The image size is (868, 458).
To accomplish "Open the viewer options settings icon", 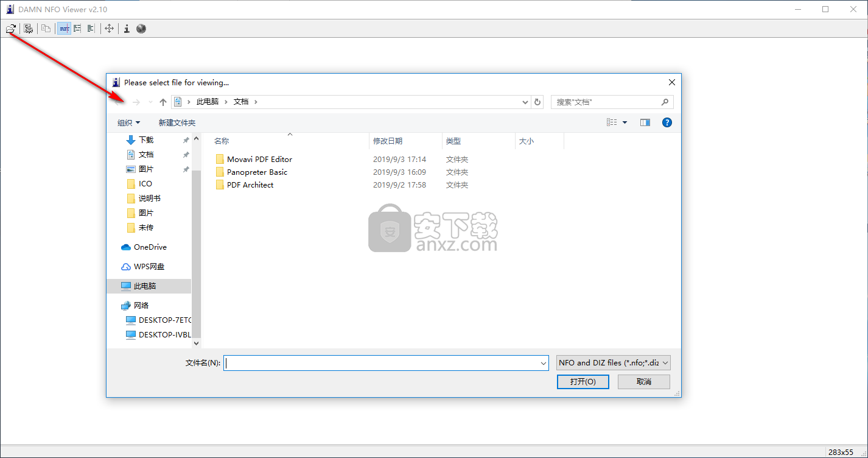I will click(29, 29).
